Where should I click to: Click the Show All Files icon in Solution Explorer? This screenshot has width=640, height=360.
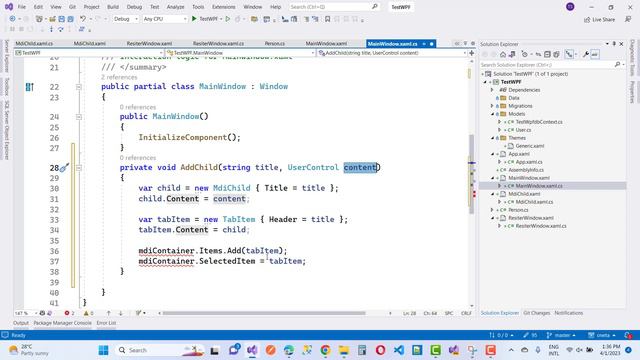[556, 54]
